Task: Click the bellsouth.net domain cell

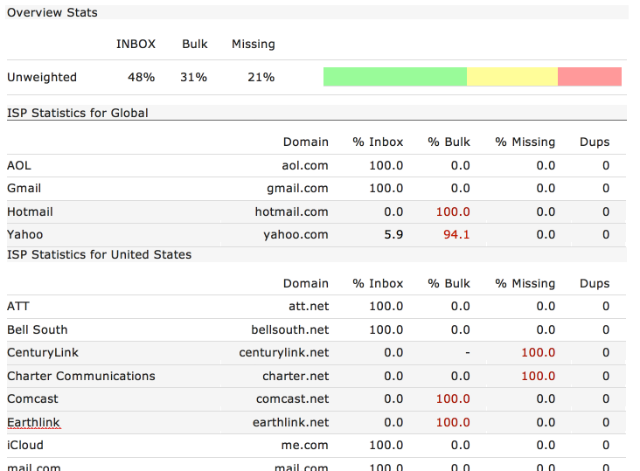Action: coord(290,330)
